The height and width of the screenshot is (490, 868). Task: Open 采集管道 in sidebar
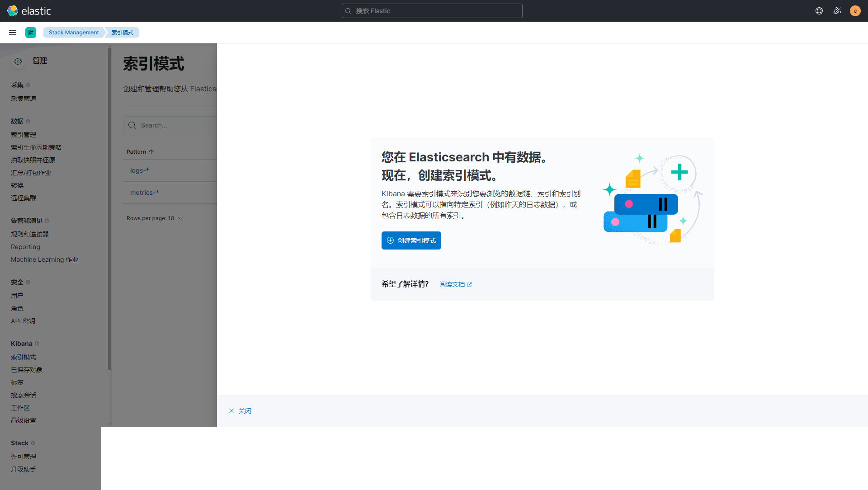[x=24, y=99]
